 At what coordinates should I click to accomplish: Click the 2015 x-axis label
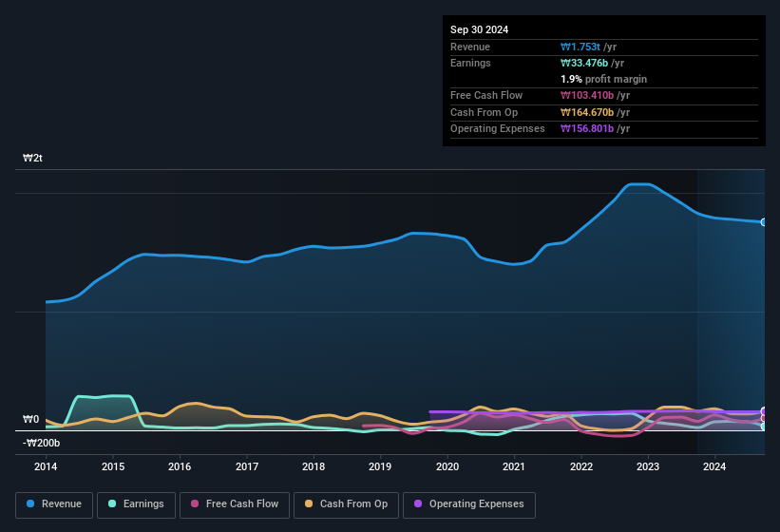click(113, 466)
